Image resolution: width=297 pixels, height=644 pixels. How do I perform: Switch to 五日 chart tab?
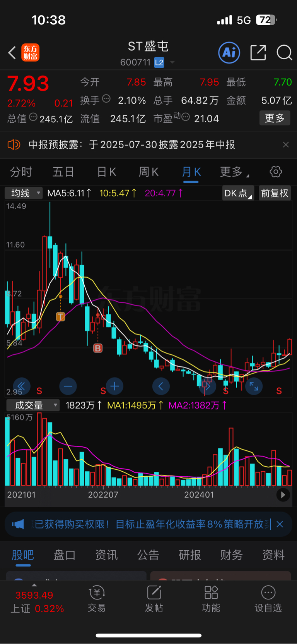coord(63,172)
